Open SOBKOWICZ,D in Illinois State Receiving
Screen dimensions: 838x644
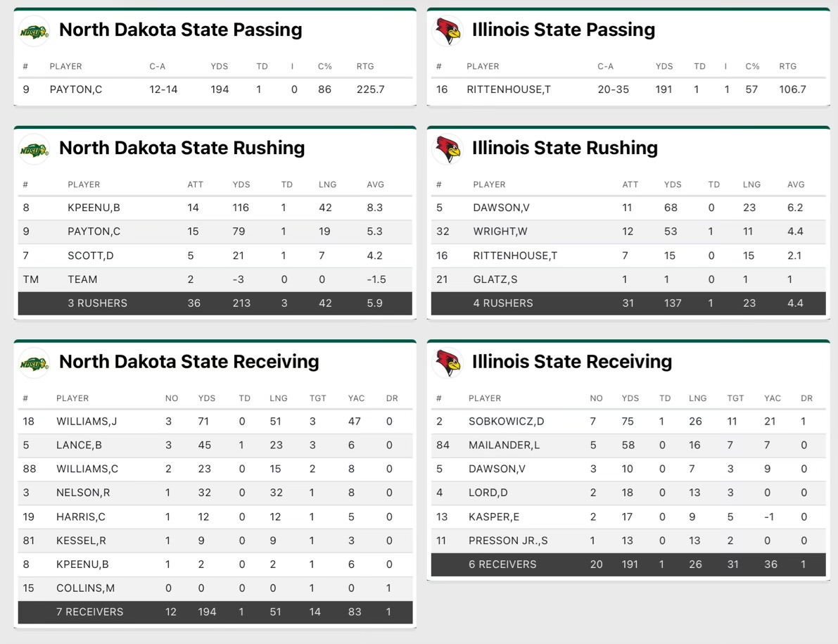point(506,422)
